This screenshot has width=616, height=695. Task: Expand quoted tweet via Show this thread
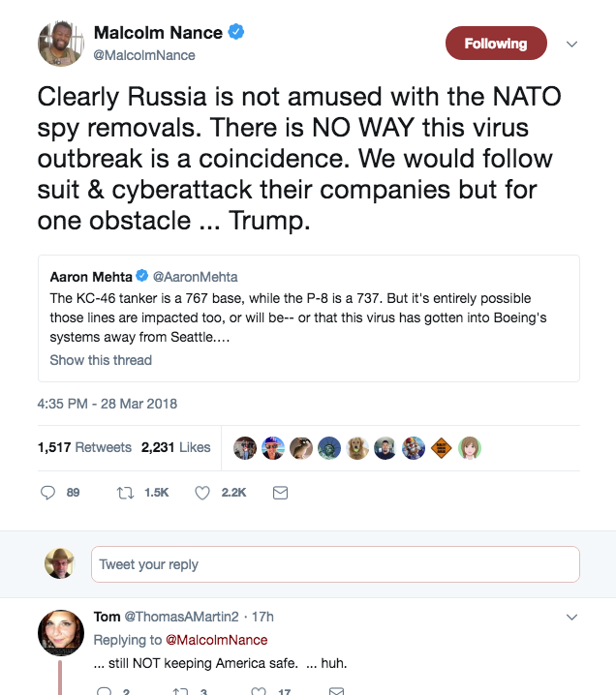101,360
